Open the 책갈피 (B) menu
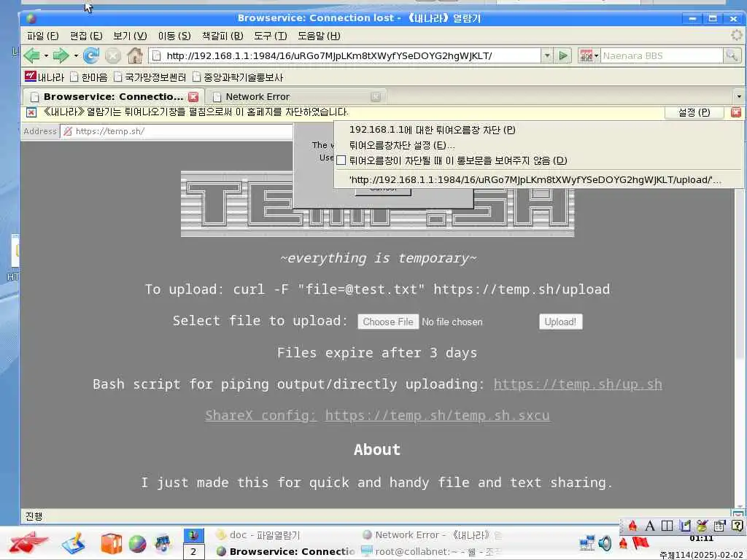The image size is (747, 560). click(x=222, y=36)
